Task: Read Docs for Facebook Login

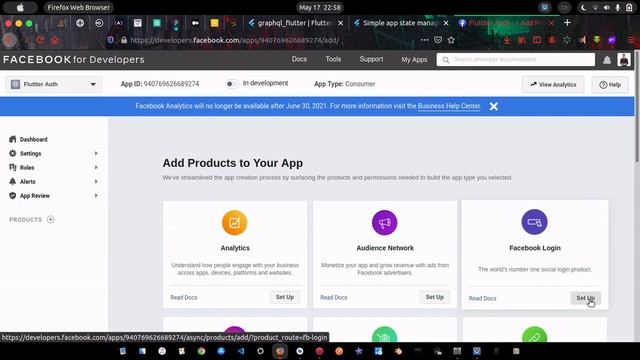Action: click(x=482, y=298)
